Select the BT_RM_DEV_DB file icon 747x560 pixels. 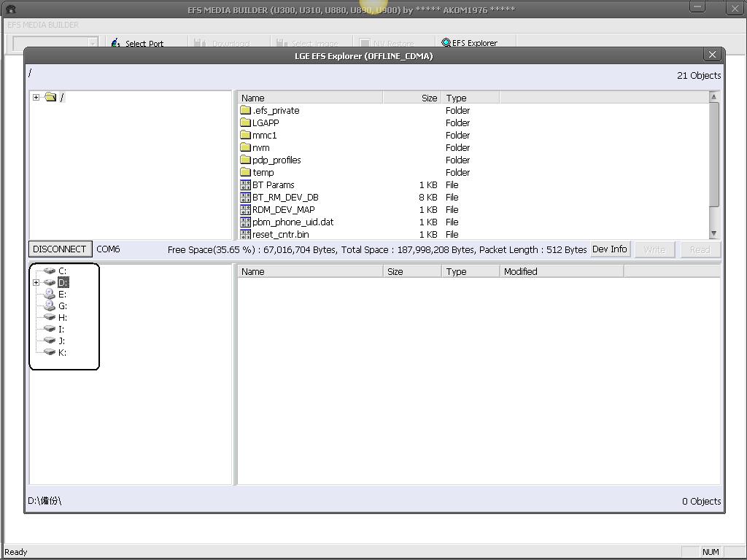tap(245, 197)
